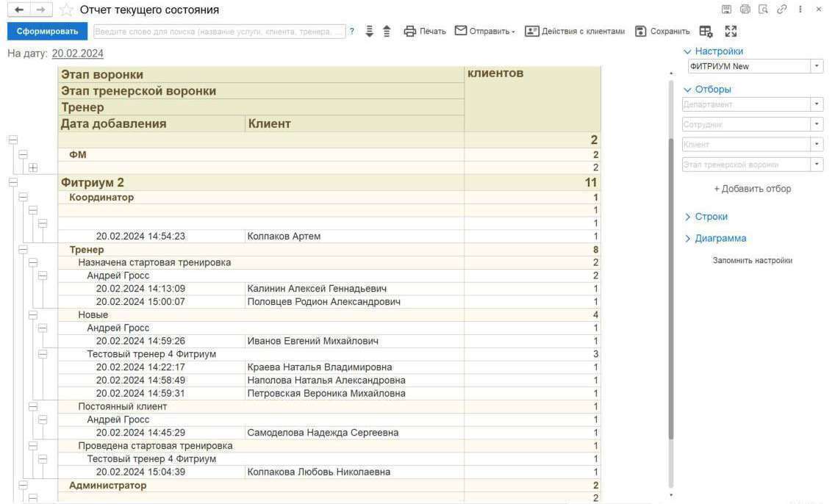Click + Добавить отбор
This screenshot has width=835, height=504.
click(x=753, y=189)
